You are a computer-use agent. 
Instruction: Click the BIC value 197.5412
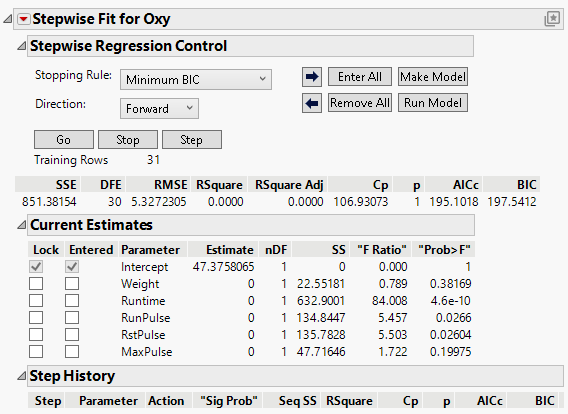click(512, 202)
